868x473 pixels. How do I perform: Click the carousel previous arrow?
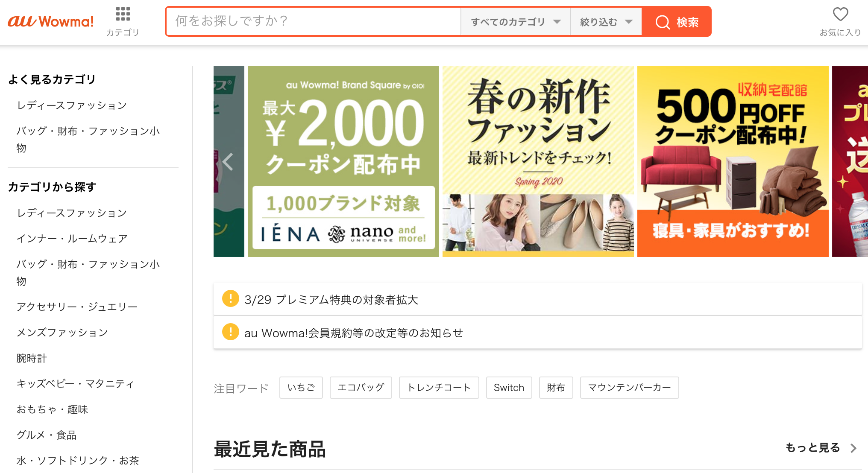228,162
